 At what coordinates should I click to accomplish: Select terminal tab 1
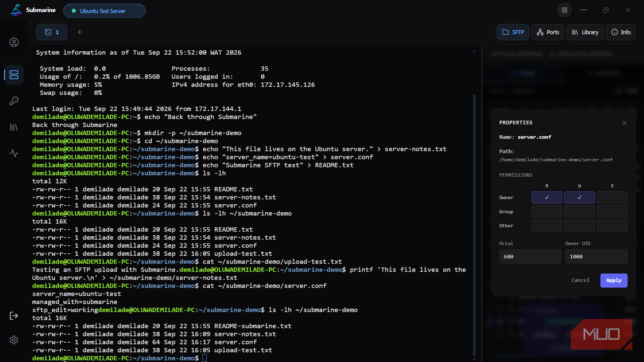(52, 32)
